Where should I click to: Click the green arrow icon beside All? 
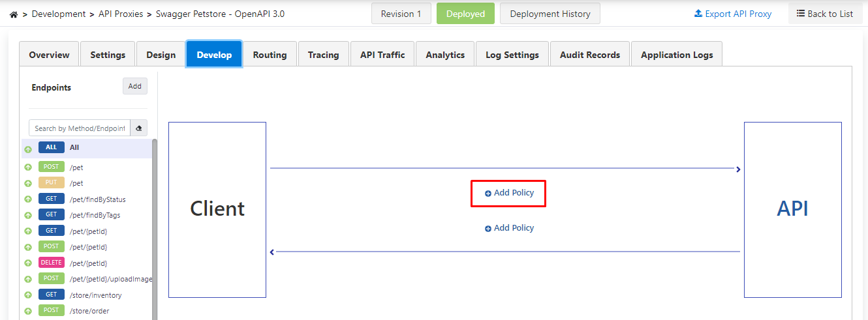click(x=28, y=149)
